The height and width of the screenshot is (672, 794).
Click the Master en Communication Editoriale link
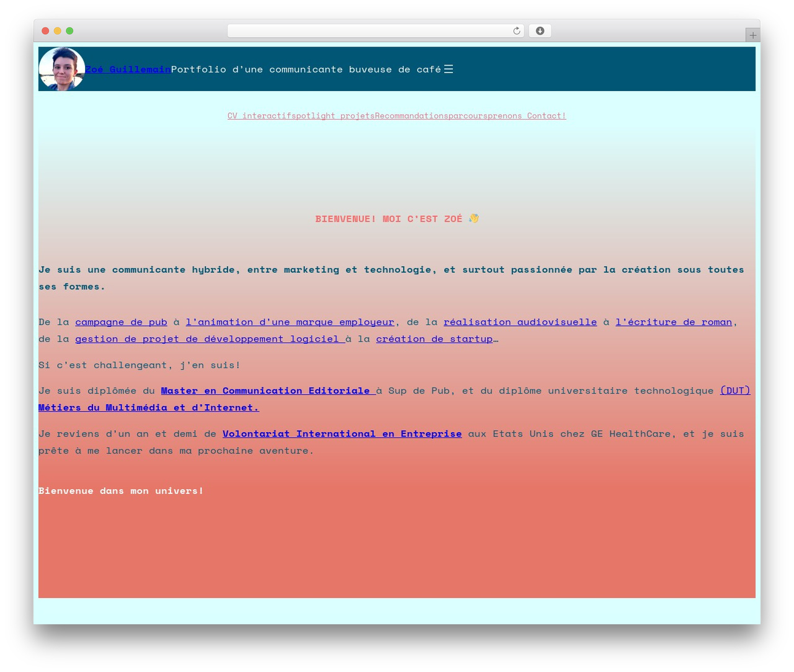pyautogui.click(x=268, y=391)
